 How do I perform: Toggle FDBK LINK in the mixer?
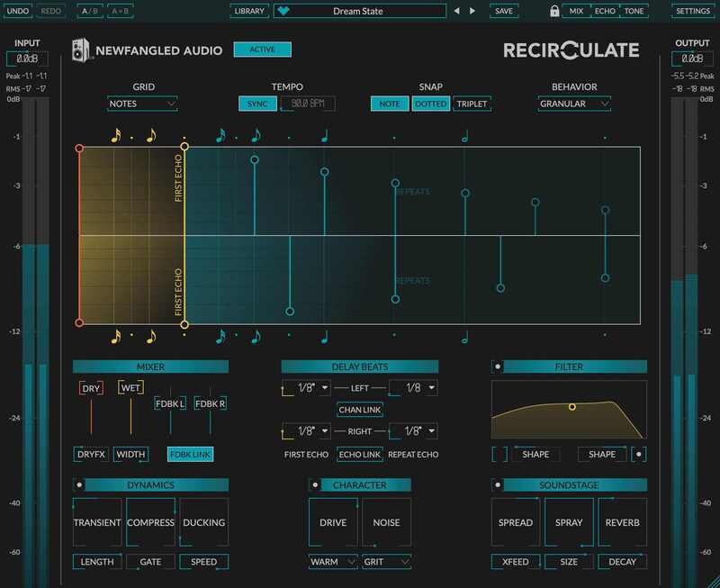[x=191, y=455]
